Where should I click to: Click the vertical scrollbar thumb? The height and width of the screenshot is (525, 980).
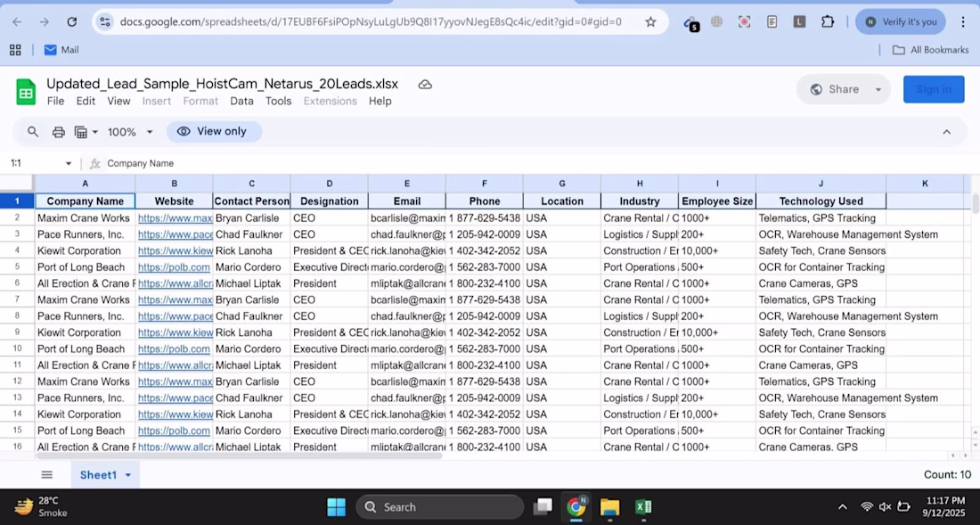click(976, 204)
